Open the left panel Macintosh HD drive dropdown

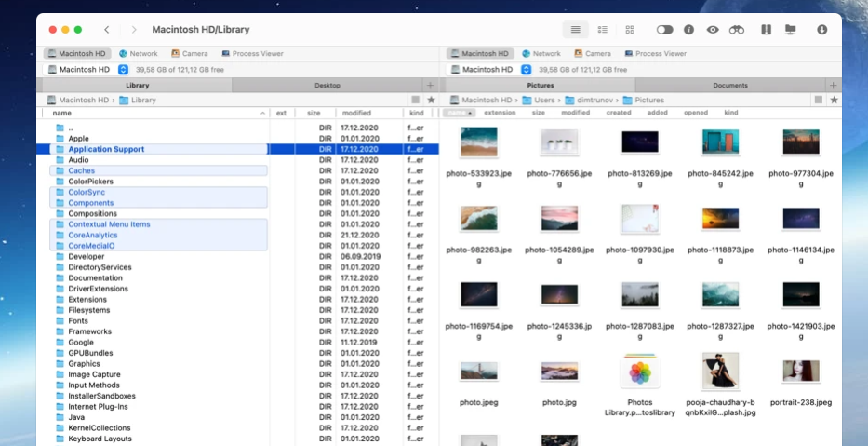[x=123, y=70]
